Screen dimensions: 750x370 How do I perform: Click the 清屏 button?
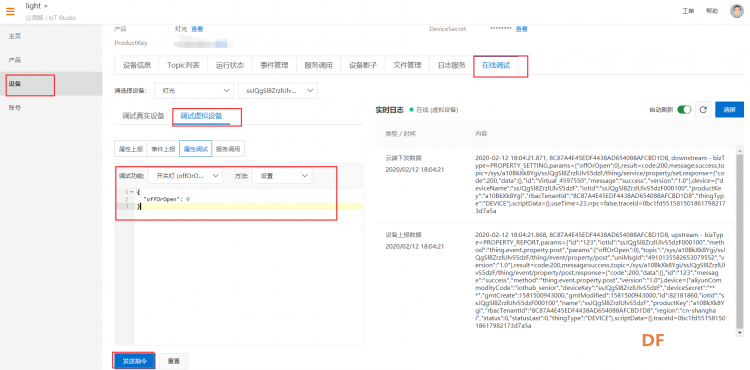729,109
